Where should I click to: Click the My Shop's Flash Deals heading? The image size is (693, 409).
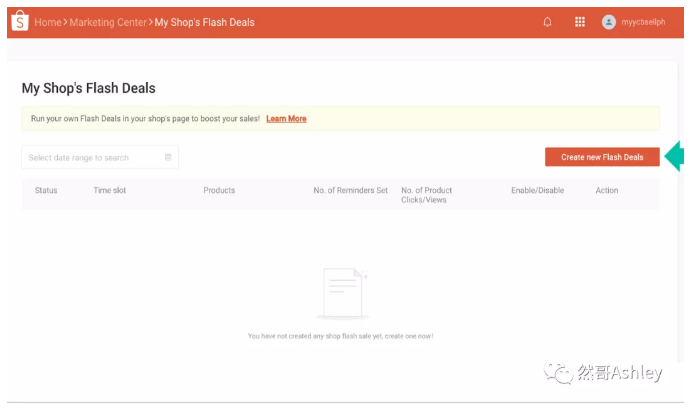pyautogui.click(x=88, y=88)
